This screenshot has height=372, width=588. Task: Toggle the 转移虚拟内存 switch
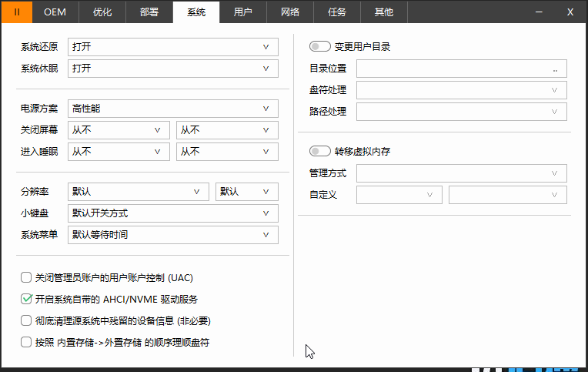point(319,151)
